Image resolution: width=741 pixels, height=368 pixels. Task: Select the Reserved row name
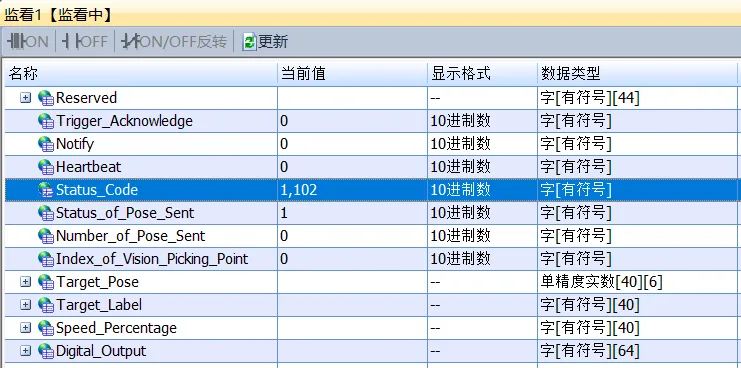tap(86, 98)
